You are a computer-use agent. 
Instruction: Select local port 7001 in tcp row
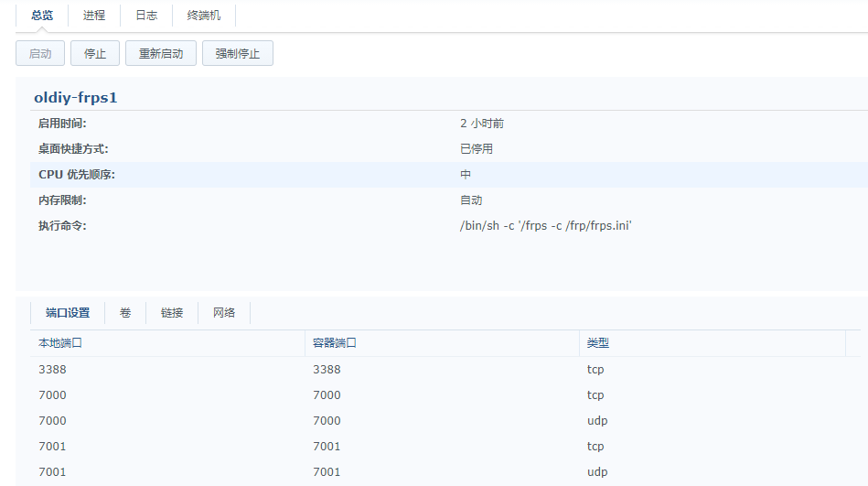tap(52, 446)
